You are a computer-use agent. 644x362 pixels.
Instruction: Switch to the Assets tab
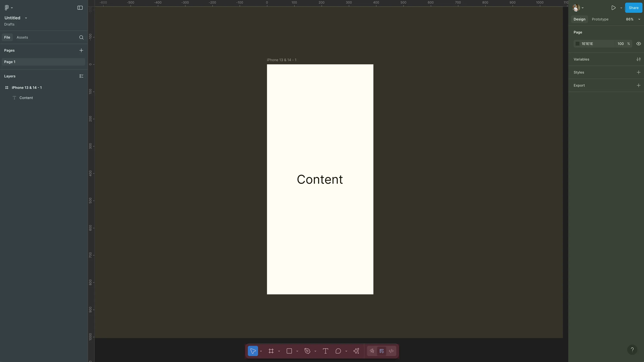click(x=22, y=37)
